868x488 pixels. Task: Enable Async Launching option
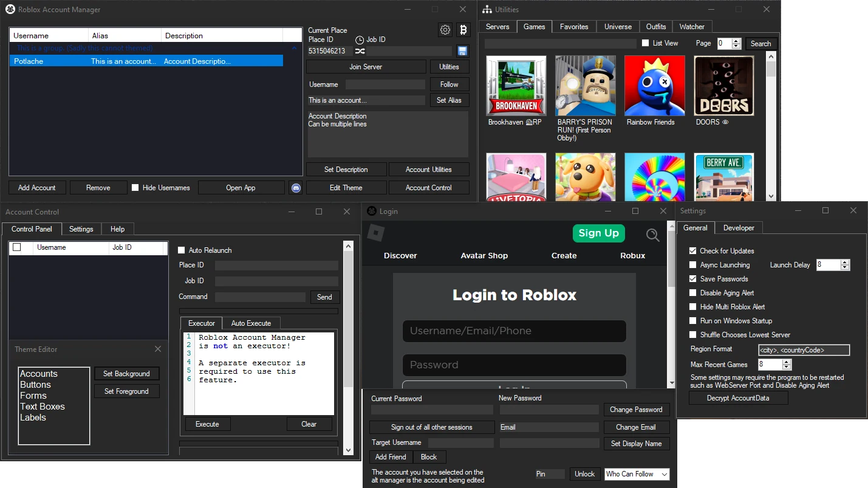click(692, 264)
